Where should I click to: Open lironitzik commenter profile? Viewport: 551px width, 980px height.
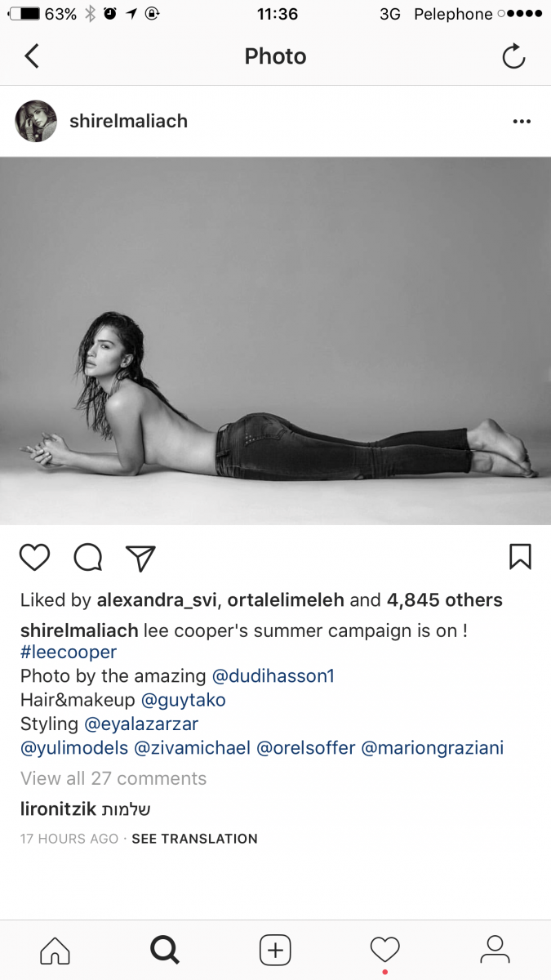point(58,809)
